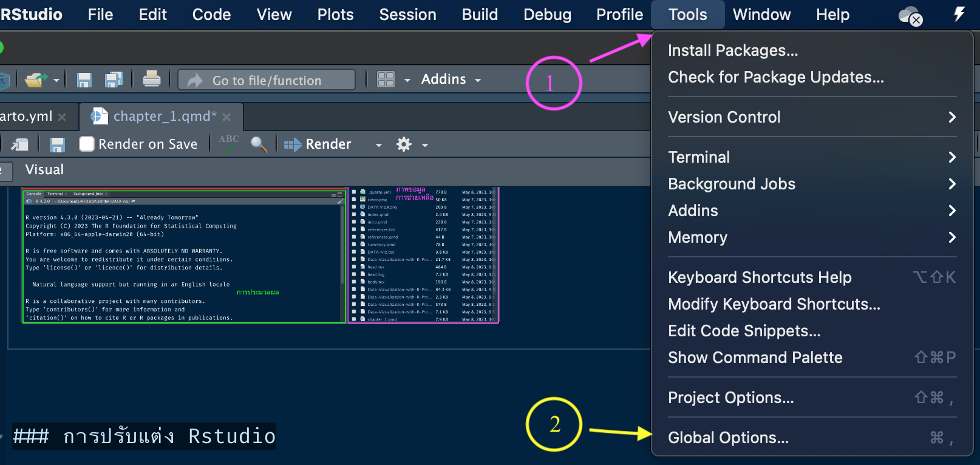Save chapter_1.qmd using editor save icon
The width and height of the screenshot is (980, 465).
tap(58, 144)
